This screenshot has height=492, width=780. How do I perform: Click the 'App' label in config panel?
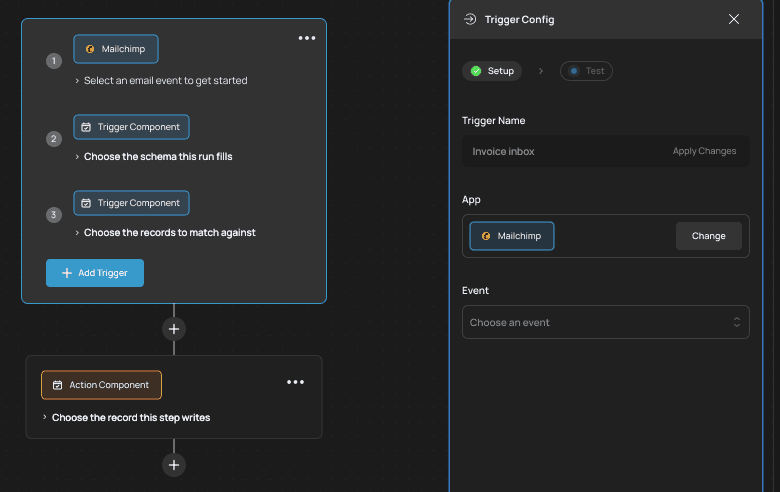click(471, 199)
